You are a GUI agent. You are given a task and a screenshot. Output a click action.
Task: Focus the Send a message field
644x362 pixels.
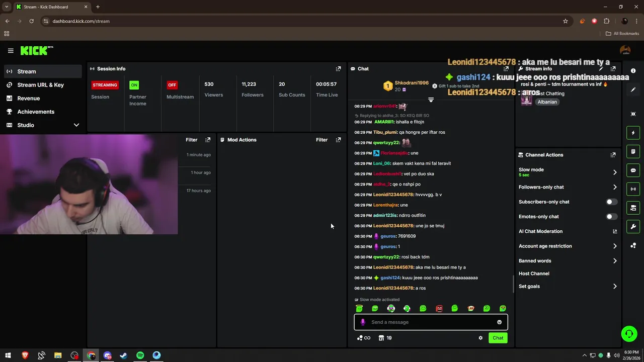pyautogui.click(x=431, y=322)
